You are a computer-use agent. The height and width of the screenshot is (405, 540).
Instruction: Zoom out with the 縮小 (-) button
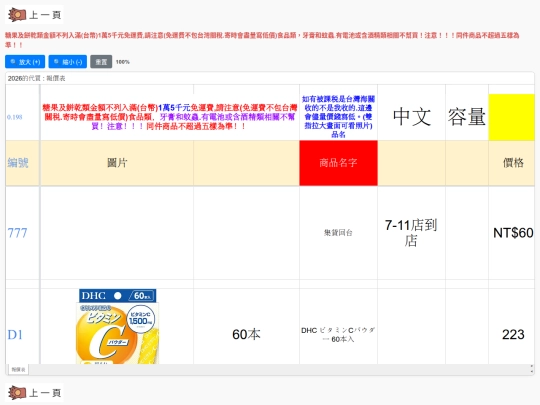coord(68,62)
